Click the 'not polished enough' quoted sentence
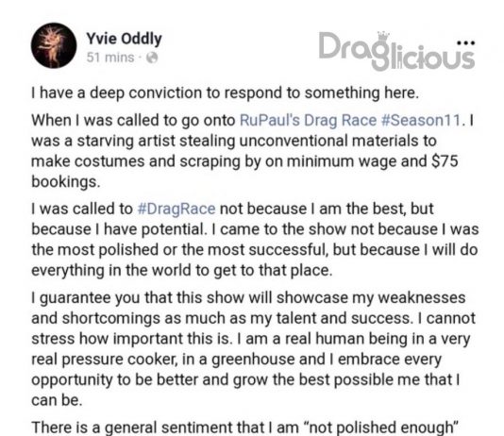 (x=244, y=428)
